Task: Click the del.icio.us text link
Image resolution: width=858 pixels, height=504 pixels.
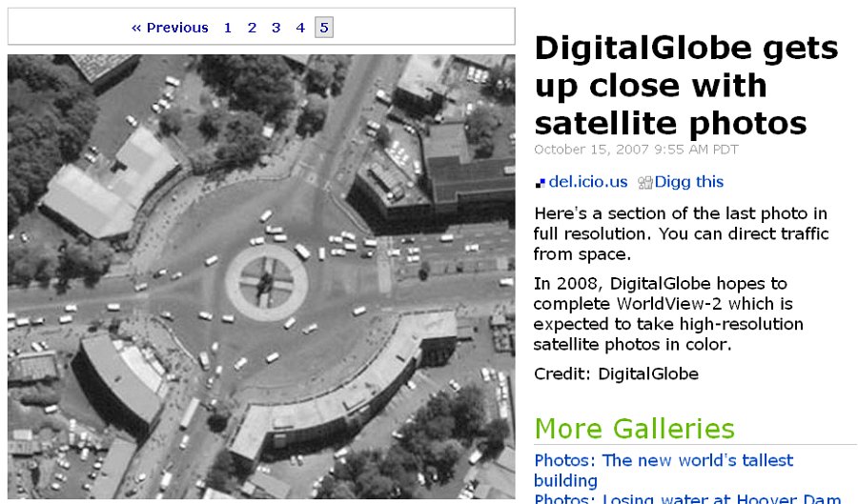Action: coord(587,182)
